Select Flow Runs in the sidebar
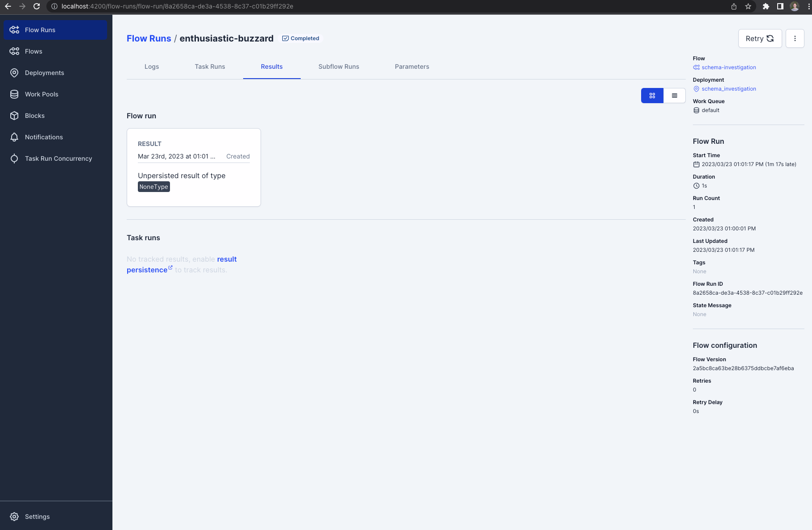Image resolution: width=812 pixels, height=530 pixels. coord(40,29)
